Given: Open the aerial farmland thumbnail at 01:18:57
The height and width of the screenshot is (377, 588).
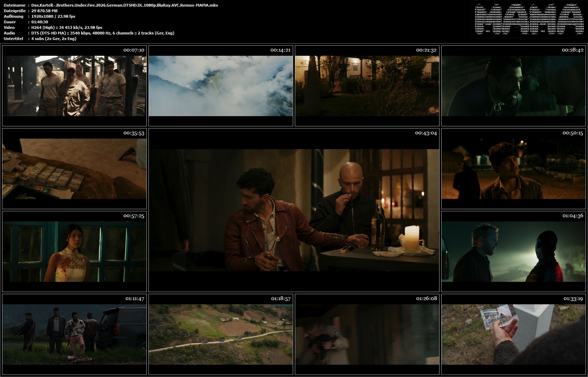Looking at the screenshot, I should coord(221,334).
